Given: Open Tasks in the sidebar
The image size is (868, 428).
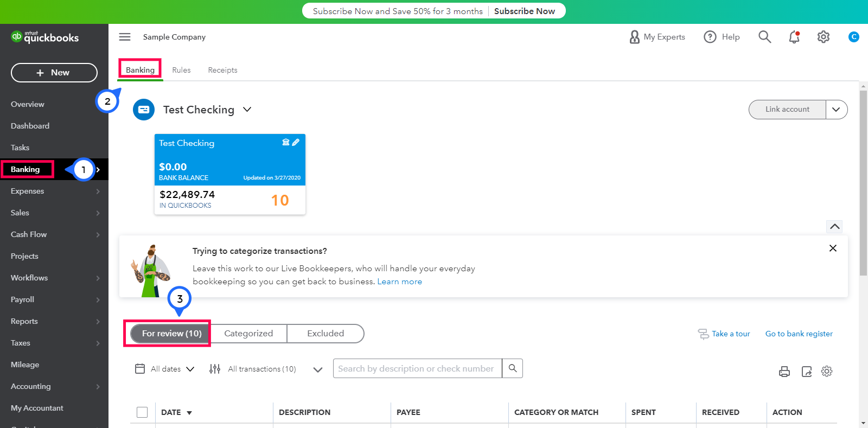Looking at the screenshot, I should click(20, 148).
